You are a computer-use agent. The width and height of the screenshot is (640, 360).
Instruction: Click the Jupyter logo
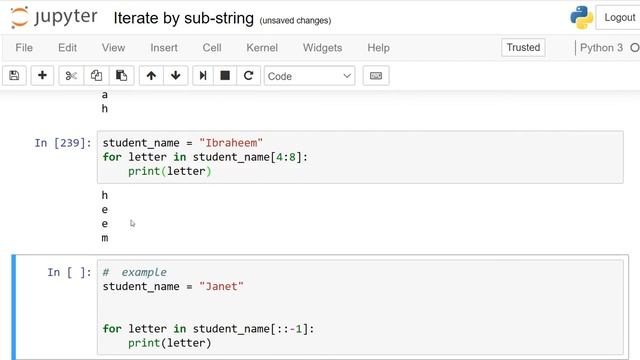pos(54,18)
